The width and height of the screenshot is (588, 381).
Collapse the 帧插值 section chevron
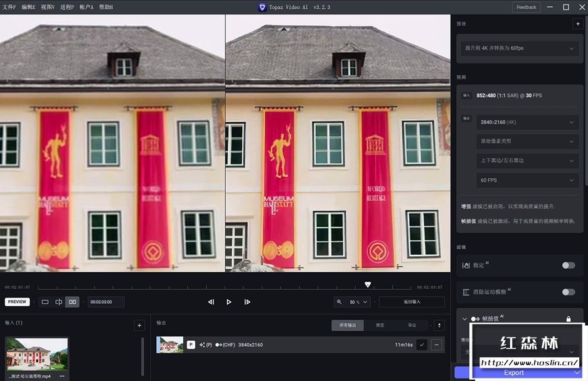point(464,319)
